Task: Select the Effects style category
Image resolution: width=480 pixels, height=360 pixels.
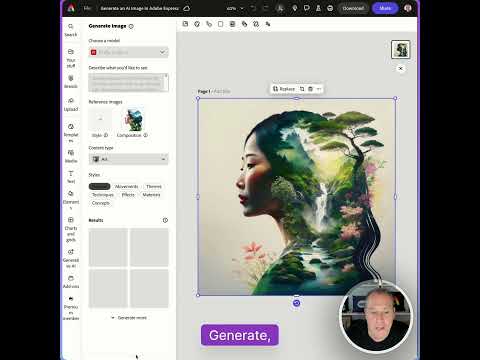Action: [128, 195]
